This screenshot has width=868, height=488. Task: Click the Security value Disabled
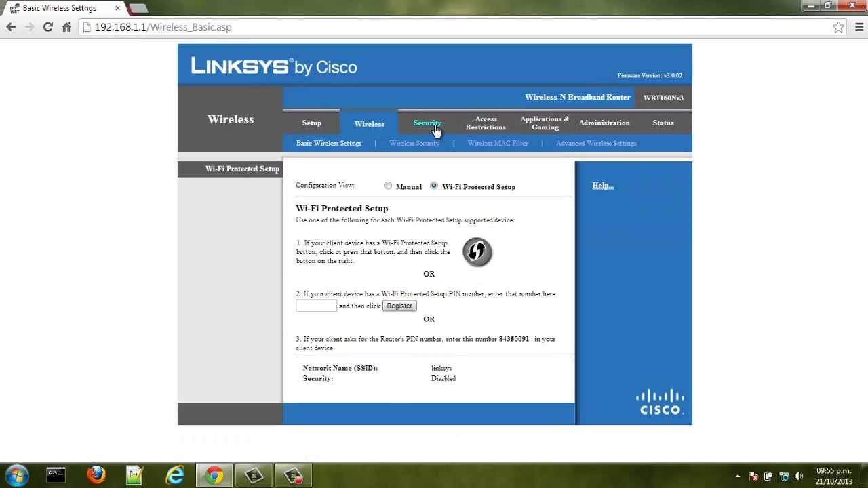click(443, 379)
